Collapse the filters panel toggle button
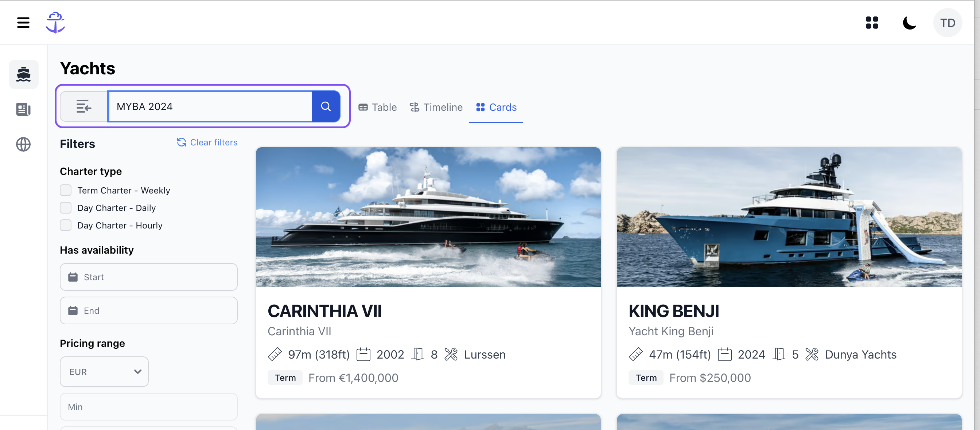Viewport: 980px width, 430px height. tap(84, 106)
